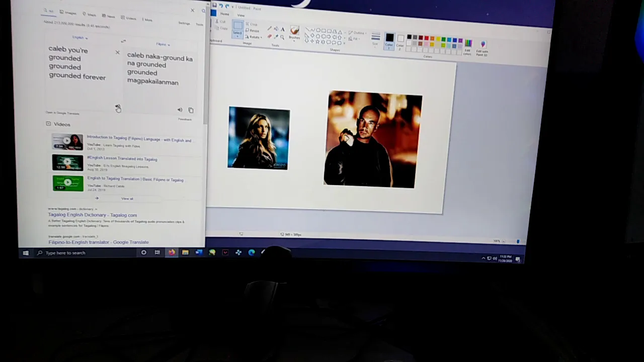Open the Paint File menu button

click(x=213, y=13)
